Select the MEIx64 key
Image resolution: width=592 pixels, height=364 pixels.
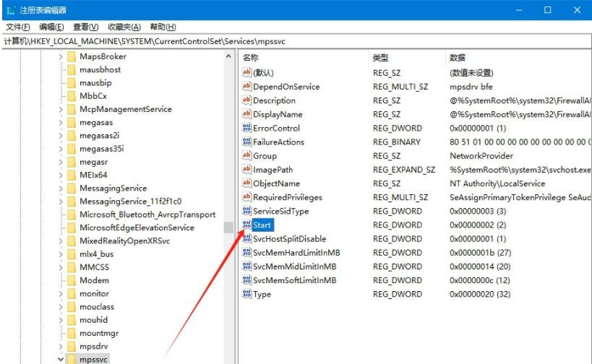93,175
